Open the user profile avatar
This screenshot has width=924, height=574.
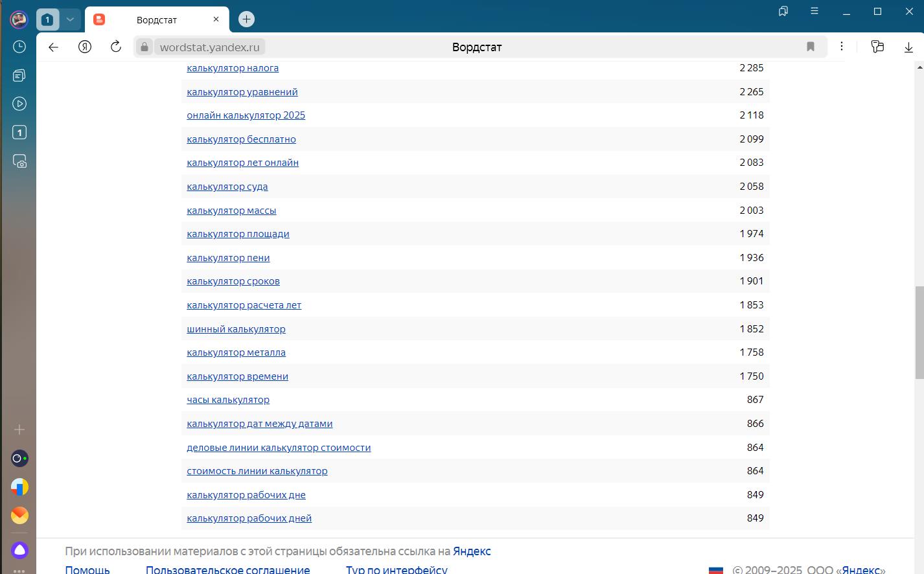point(19,19)
